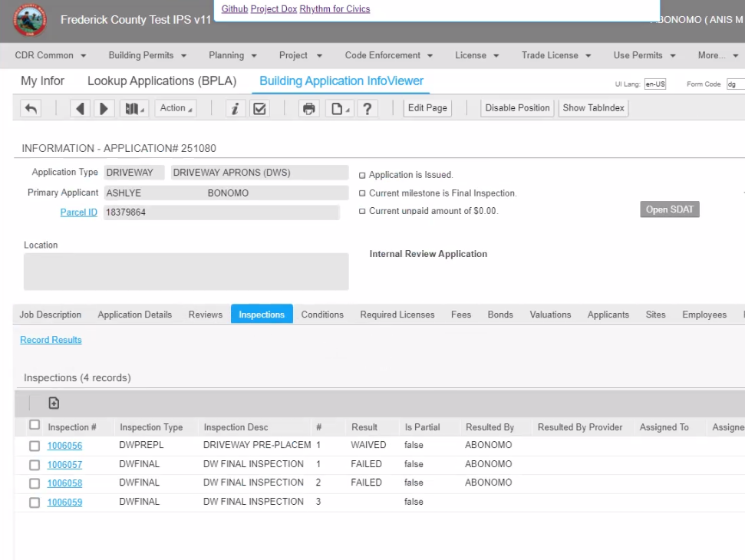Tick checkbox for inspection 1006059
Image resolution: width=745 pixels, height=560 pixels.
click(35, 502)
